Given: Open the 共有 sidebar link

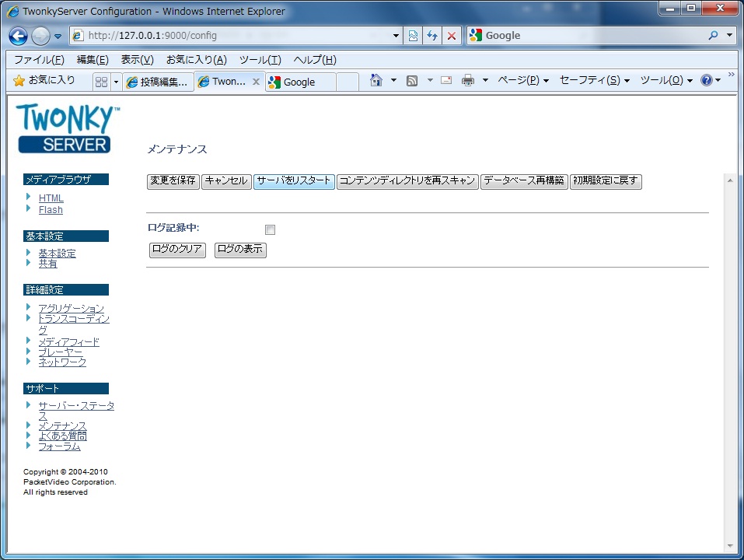Looking at the screenshot, I should [x=47, y=264].
